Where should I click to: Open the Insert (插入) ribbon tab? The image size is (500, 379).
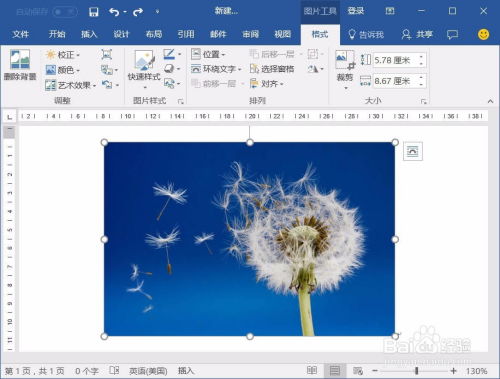[x=89, y=34]
